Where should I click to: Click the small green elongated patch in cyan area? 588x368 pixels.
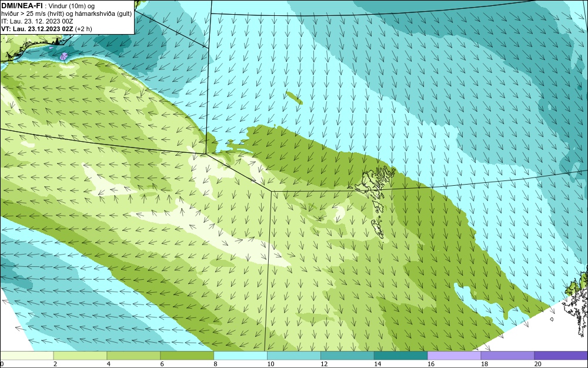pos(294,98)
